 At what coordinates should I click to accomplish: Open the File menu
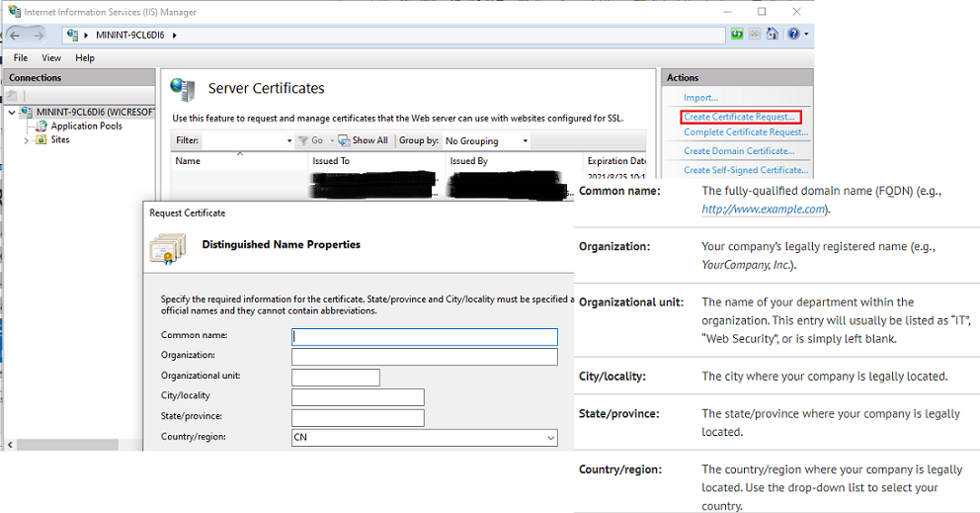(21, 57)
